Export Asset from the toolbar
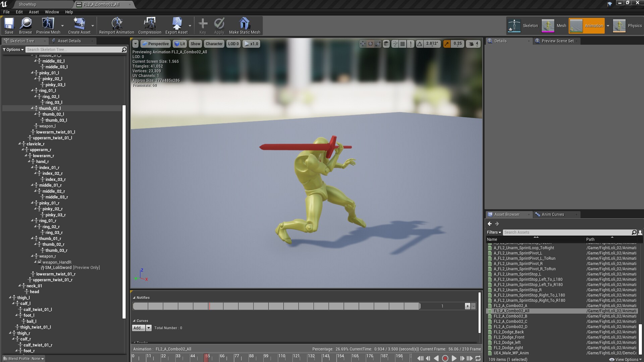Screen dimensions: 644x362 point(177,25)
